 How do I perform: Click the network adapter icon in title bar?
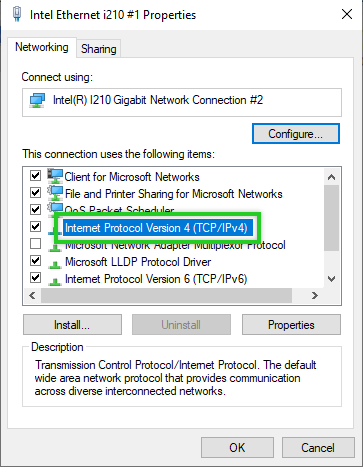click(17, 14)
